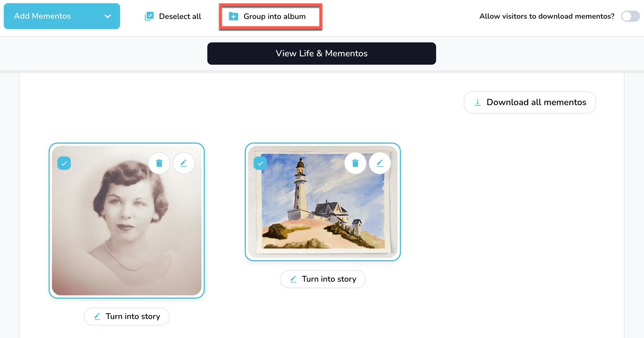This screenshot has height=338, width=644.
Task: Turn the lighthouse painting into story
Action: tap(323, 279)
